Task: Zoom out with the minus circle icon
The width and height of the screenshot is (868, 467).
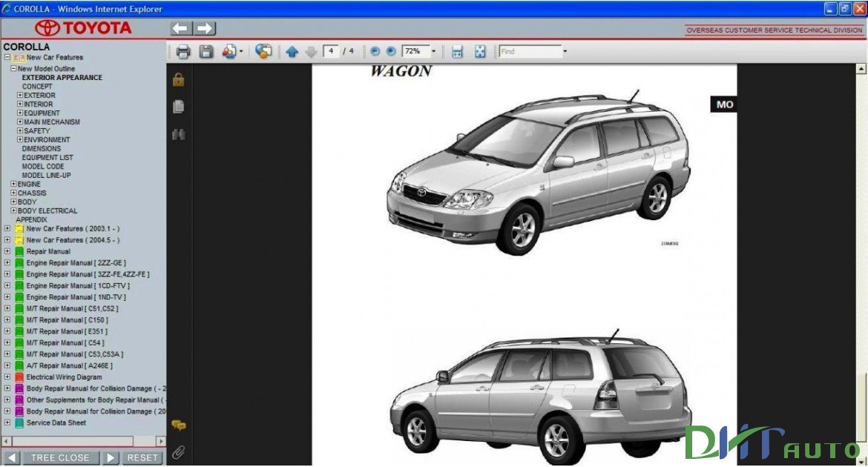Action: 375,51
